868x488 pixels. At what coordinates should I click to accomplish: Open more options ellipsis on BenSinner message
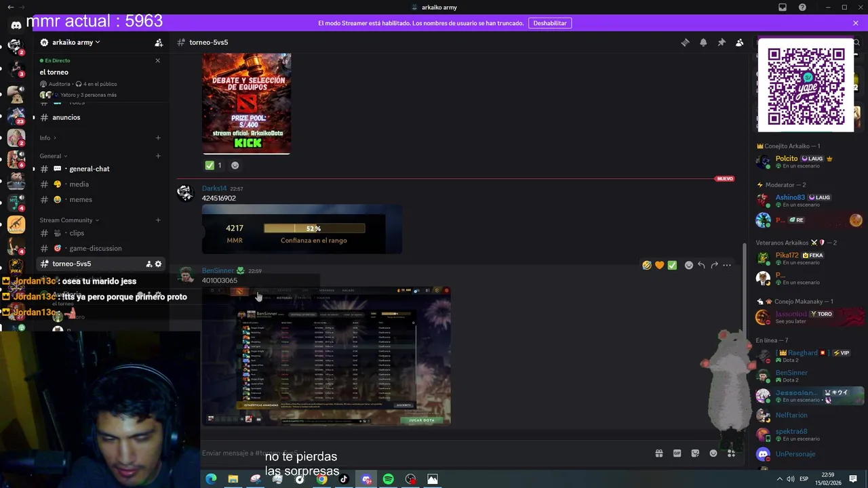[727, 265]
